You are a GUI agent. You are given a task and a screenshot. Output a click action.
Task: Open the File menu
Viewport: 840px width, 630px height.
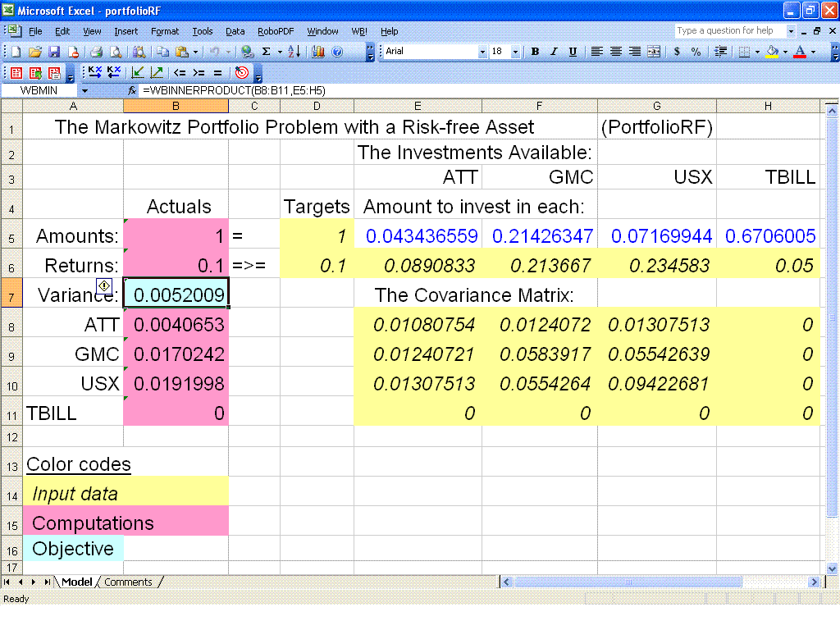tap(35, 31)
